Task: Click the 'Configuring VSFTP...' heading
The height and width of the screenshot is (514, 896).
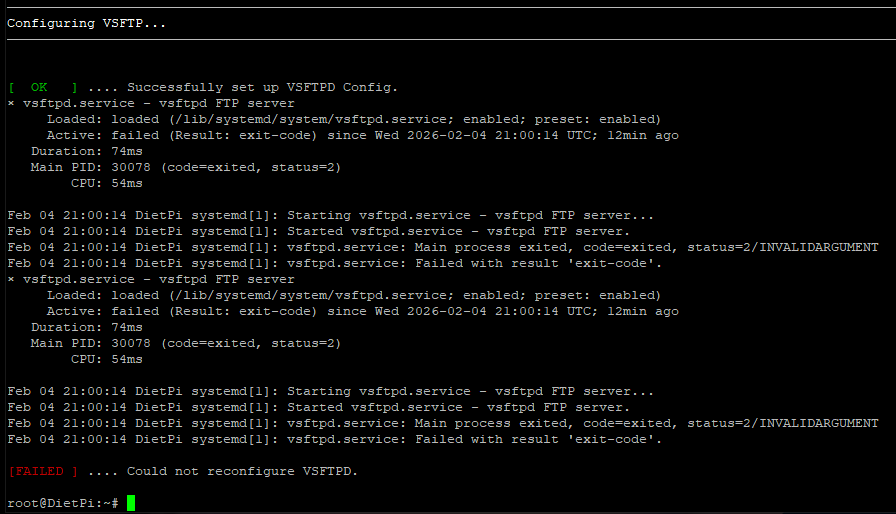Action: [x=86, y=23]
